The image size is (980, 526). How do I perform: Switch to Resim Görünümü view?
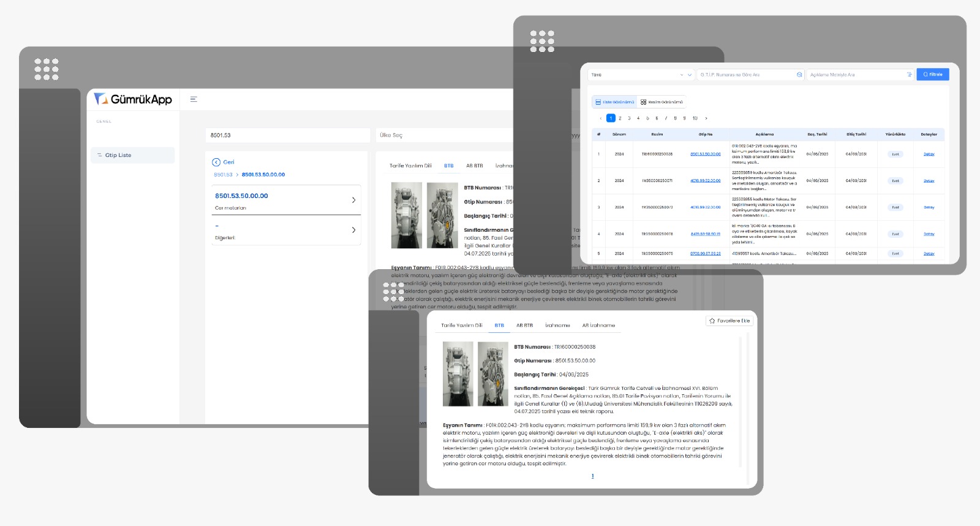click(661, 102)
